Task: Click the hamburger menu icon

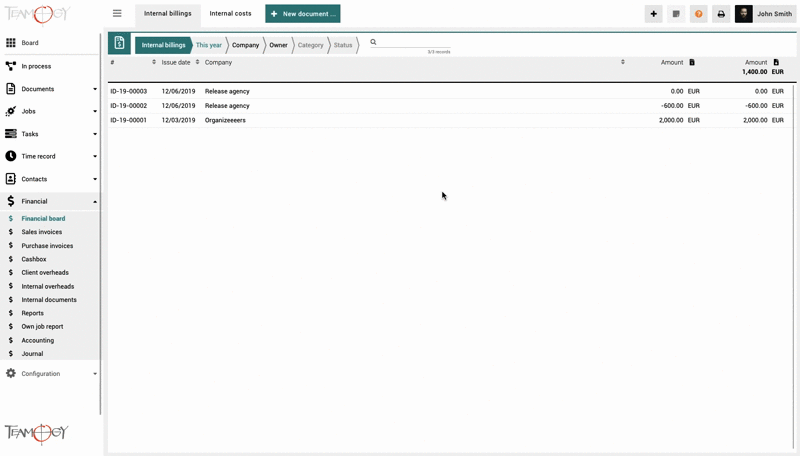Action: (x=117, y=14)
